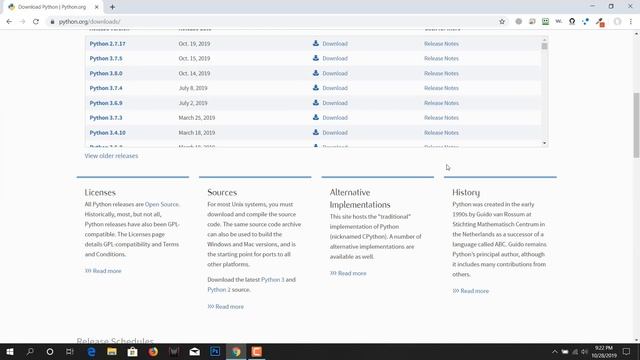Image resolution: width=640 pixels, height=360 pixels.
Task: Click the releases list scrollbar thumb
Action: point(544,46)
